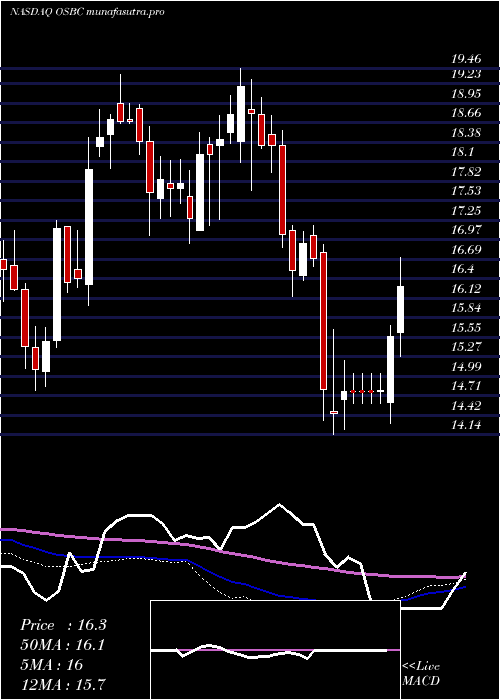Click the 16.4 price axis label
Image resolution: width=500 pixels, height=700 pixels.
[462, 269]
